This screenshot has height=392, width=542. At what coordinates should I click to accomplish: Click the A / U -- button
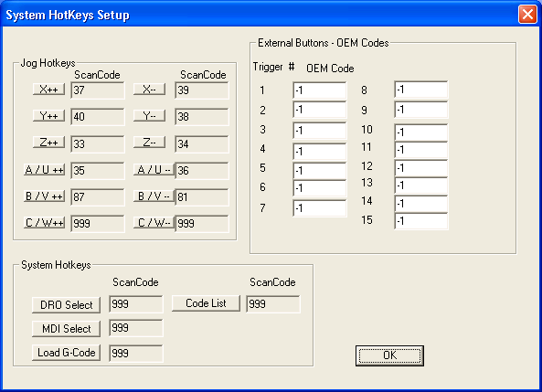[x=154, y=170]
